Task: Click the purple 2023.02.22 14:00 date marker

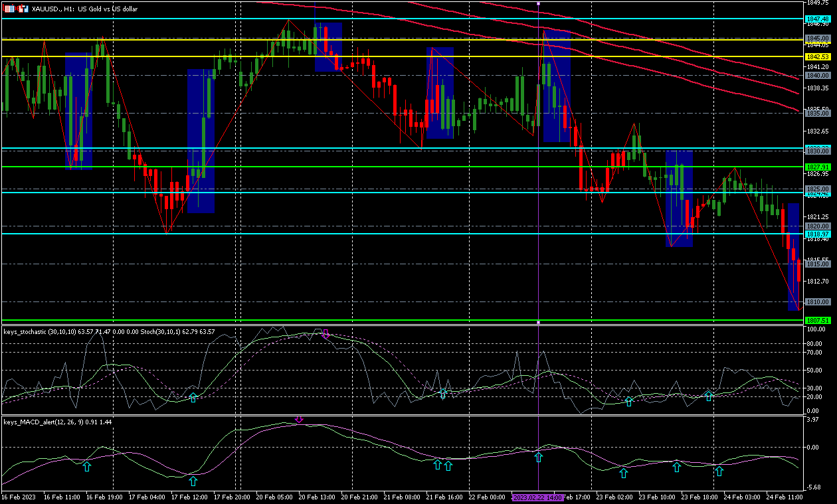Action: click(x=538, y=497)
